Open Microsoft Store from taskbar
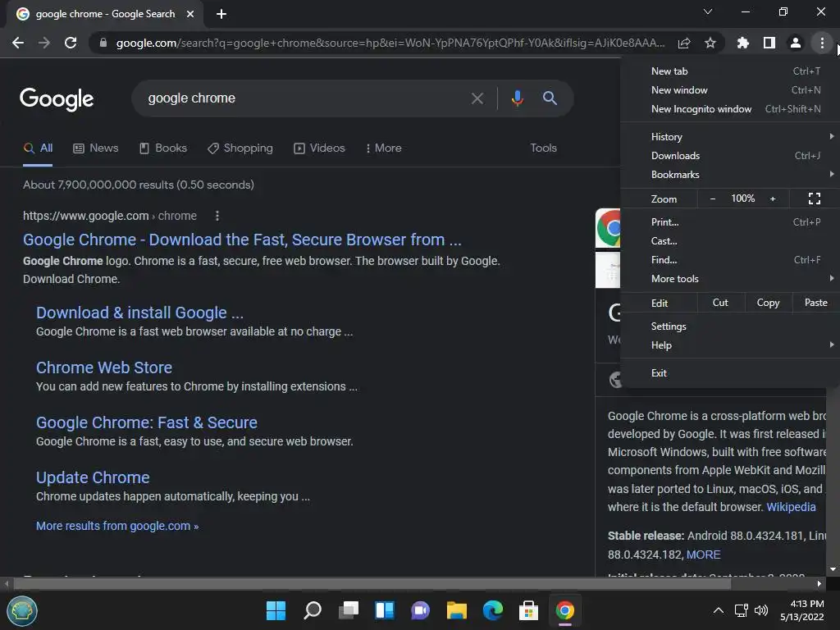840x630 pixels. [x=529, y=610]
